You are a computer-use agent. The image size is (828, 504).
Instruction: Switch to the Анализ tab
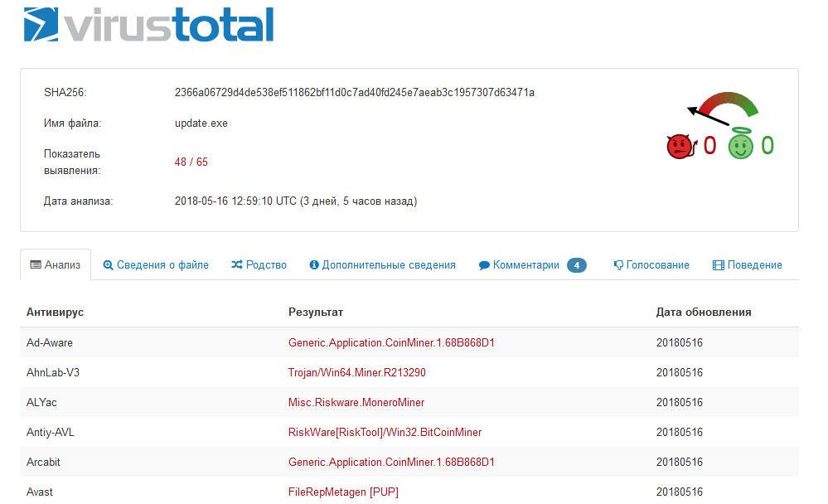56,264
